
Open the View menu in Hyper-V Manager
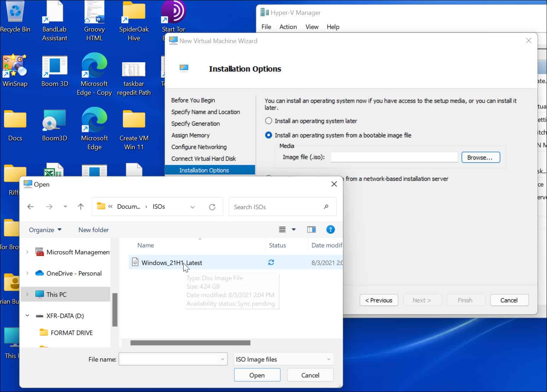(x=312, y=27)
